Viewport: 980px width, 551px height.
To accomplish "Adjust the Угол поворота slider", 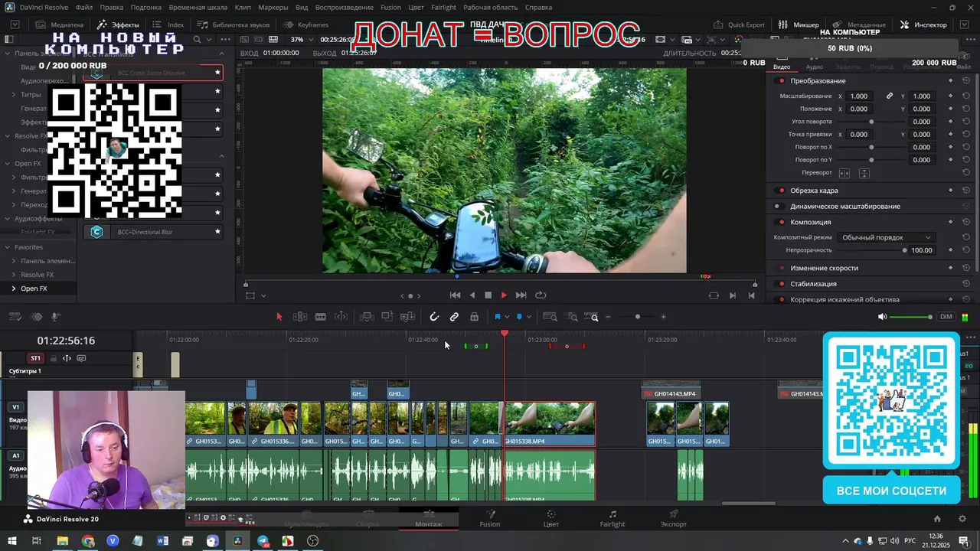I will pyautogui.click(x=871, y=122).
